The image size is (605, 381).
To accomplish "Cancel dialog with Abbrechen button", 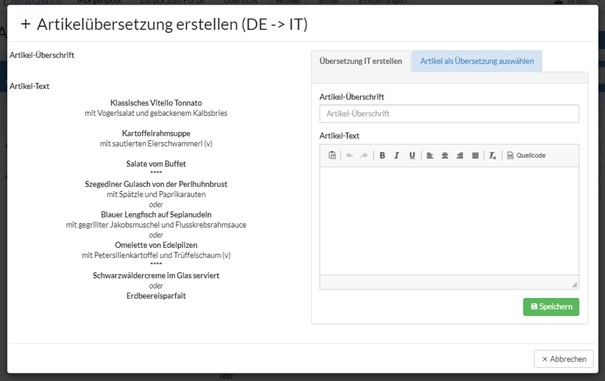I will point(564,359).
